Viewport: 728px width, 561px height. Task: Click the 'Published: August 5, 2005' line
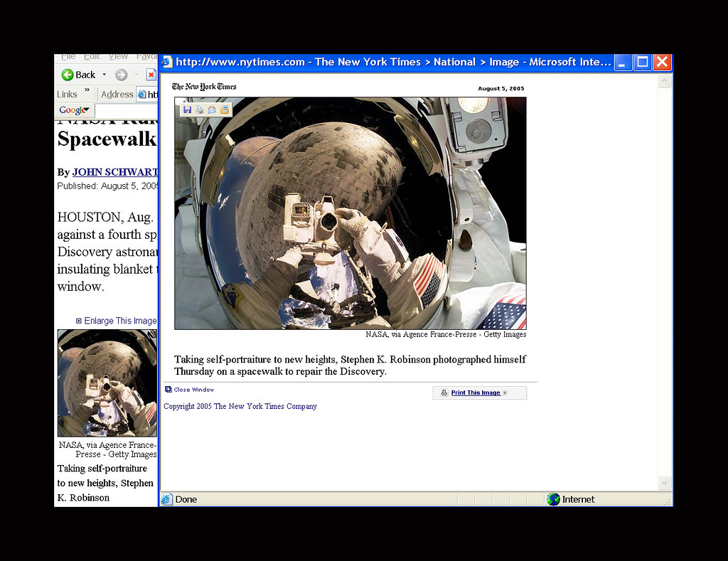[107, 186]
